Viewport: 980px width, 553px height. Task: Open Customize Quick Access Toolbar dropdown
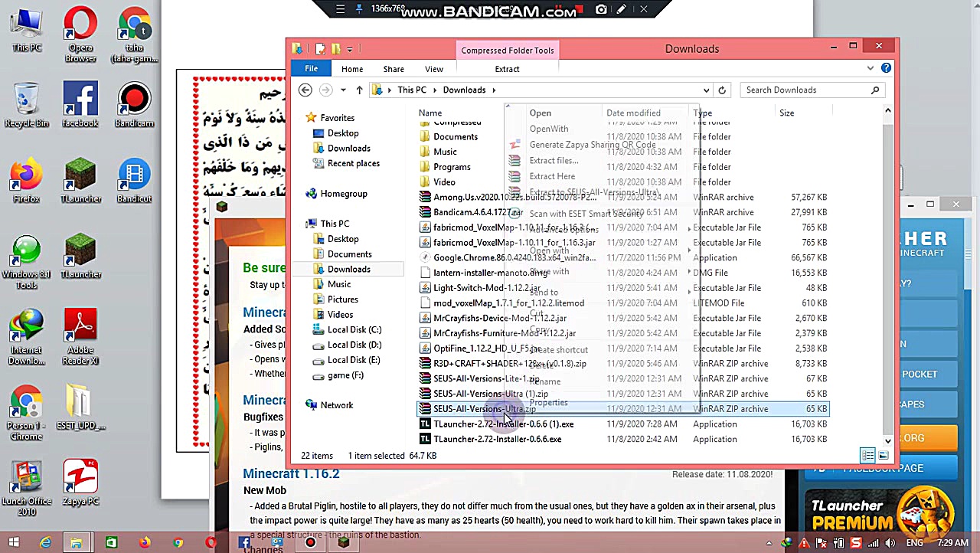[x=350, y=49]
